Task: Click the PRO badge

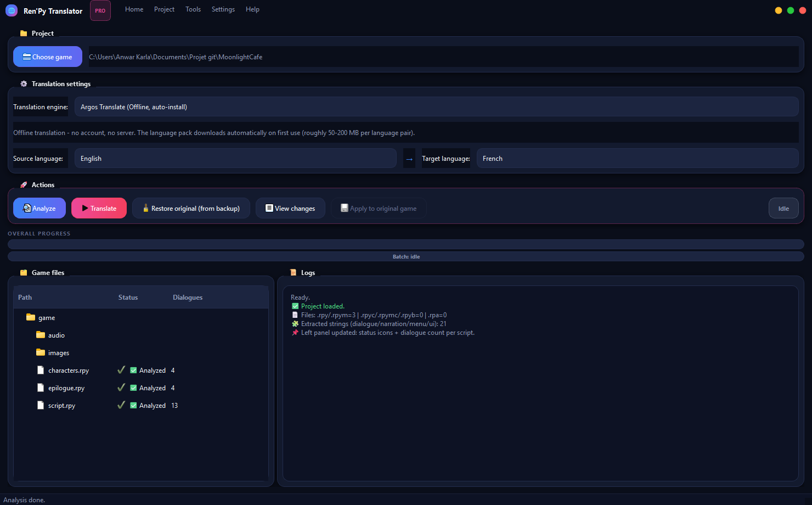Action: (100, 10)
